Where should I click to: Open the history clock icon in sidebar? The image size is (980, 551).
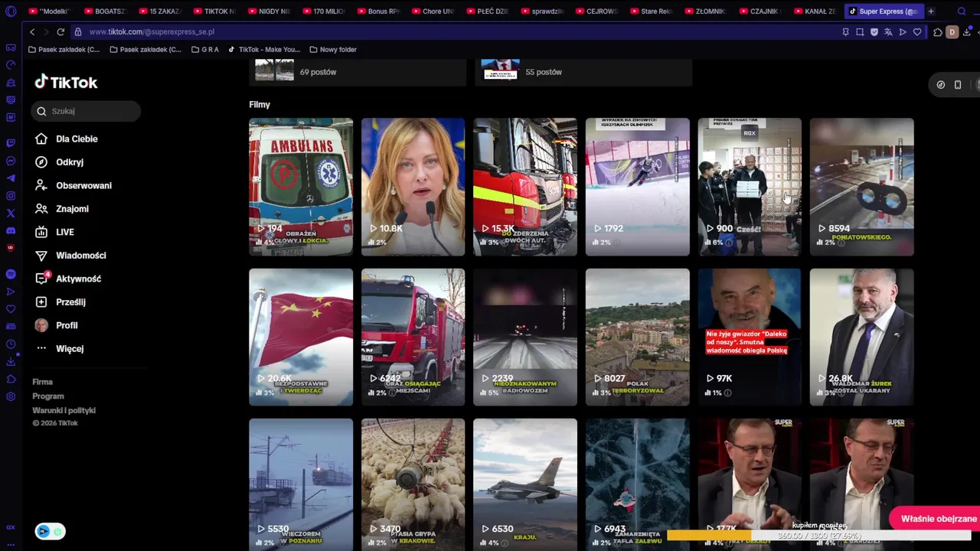11,344
